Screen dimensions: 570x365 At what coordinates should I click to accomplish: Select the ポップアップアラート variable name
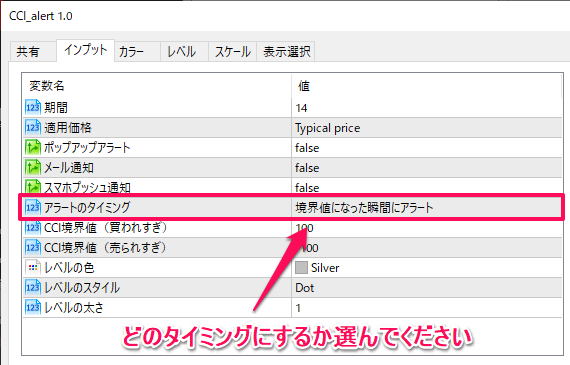pyautogui.click(x=87, y=148)
